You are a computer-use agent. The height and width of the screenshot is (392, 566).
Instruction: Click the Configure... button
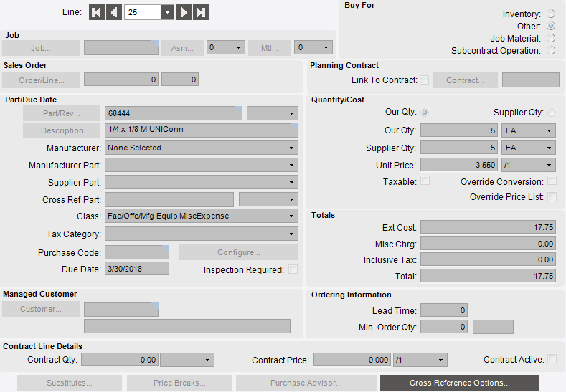239,252
